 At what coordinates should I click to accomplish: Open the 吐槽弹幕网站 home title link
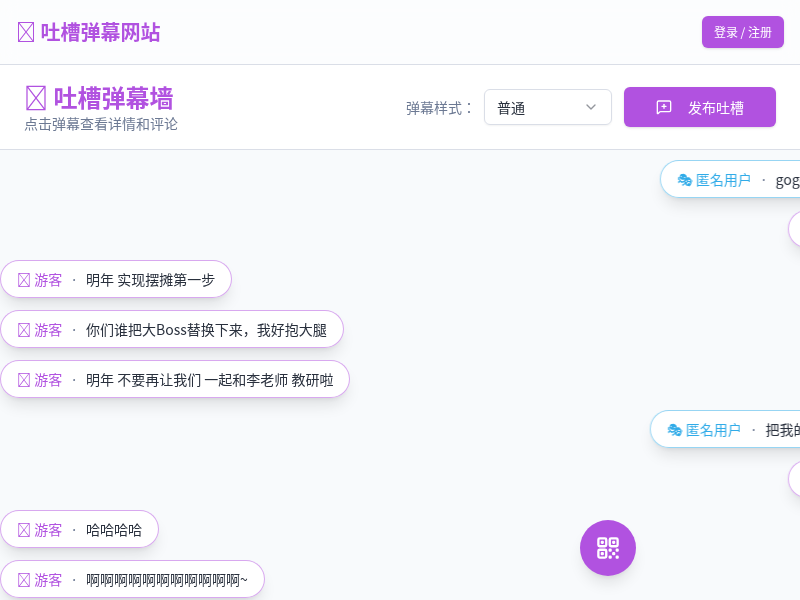click(x=100, y=32)
